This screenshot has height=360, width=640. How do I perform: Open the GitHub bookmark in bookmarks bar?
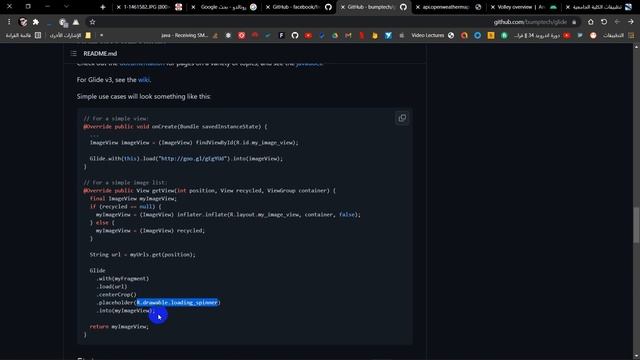[295, 36]
